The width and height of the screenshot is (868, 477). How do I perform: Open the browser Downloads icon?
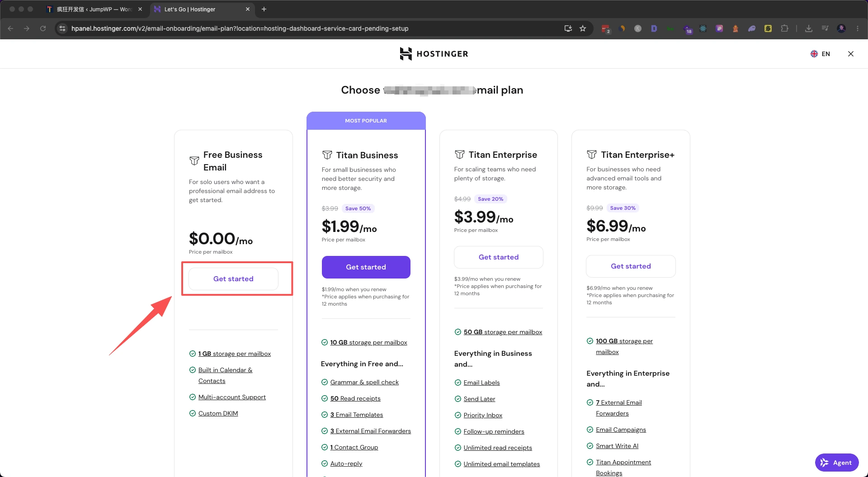click(809, 28)
